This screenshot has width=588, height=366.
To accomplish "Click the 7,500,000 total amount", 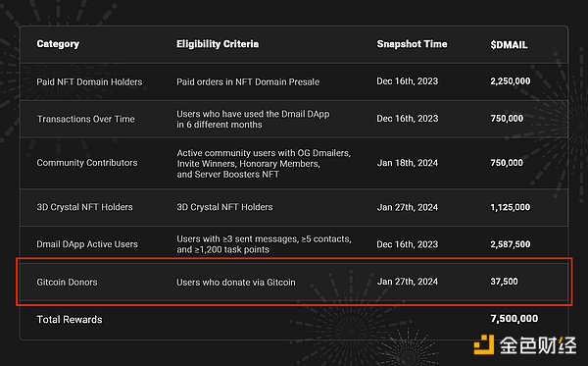I will tap(514, 319).
